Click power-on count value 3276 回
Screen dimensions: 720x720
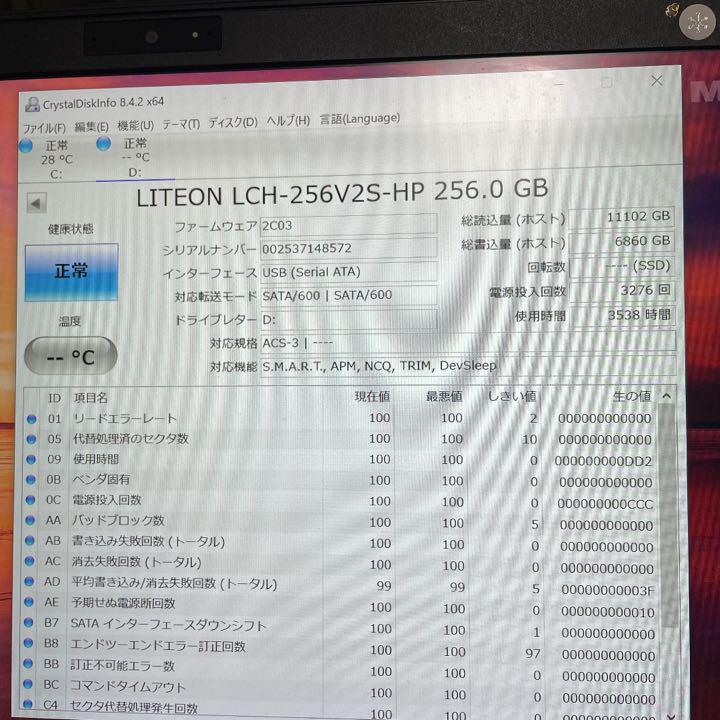pyautogui.click(x=622, y=291)
